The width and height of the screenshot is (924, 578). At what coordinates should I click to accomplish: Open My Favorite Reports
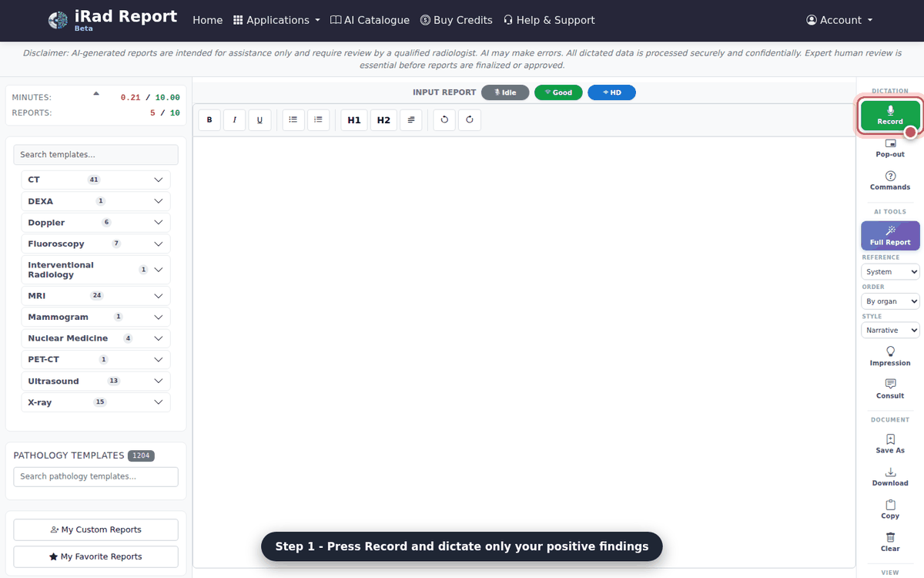(95, 556)
